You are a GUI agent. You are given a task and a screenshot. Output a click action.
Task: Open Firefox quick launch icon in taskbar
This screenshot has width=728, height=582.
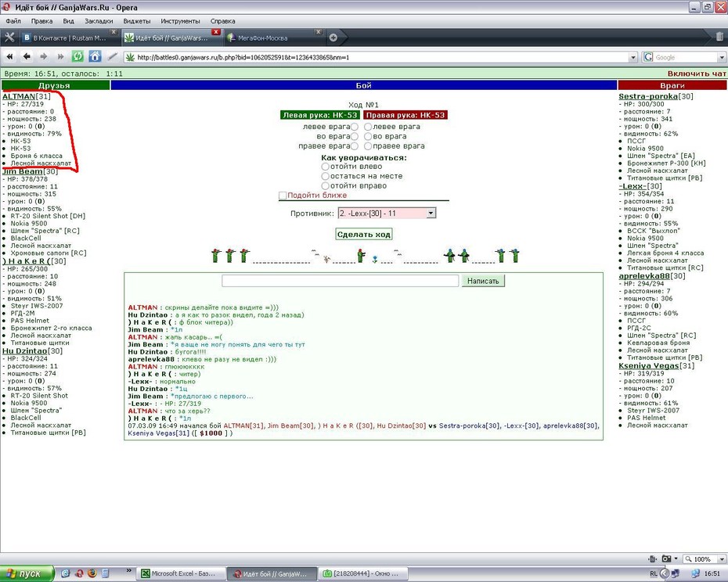pyautogui.click(x=92, y=573)
